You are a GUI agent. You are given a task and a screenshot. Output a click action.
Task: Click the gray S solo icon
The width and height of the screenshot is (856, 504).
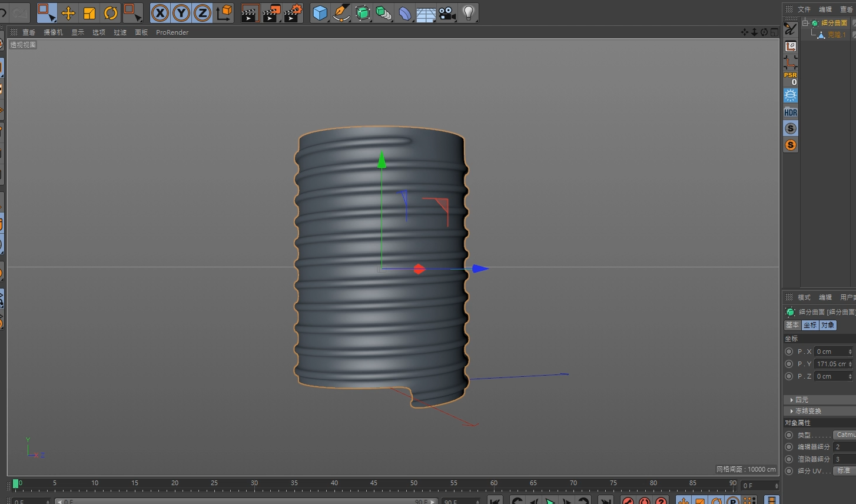791,128
